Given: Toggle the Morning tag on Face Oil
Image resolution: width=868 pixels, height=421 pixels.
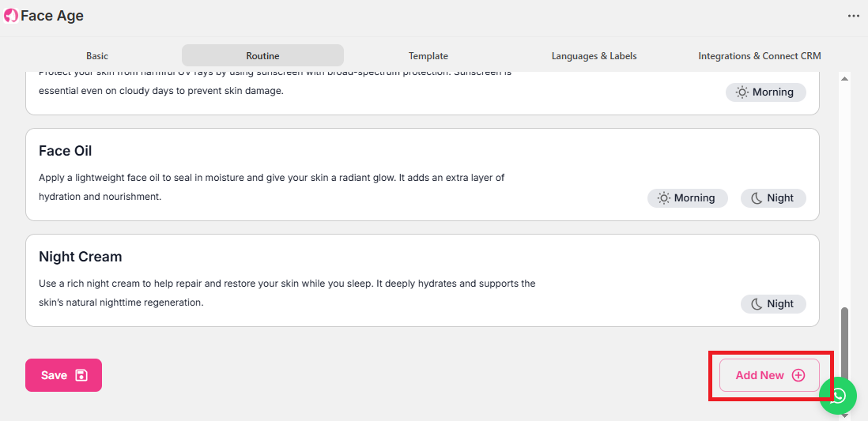Looking at the screenshot, I should click(686, 198).
